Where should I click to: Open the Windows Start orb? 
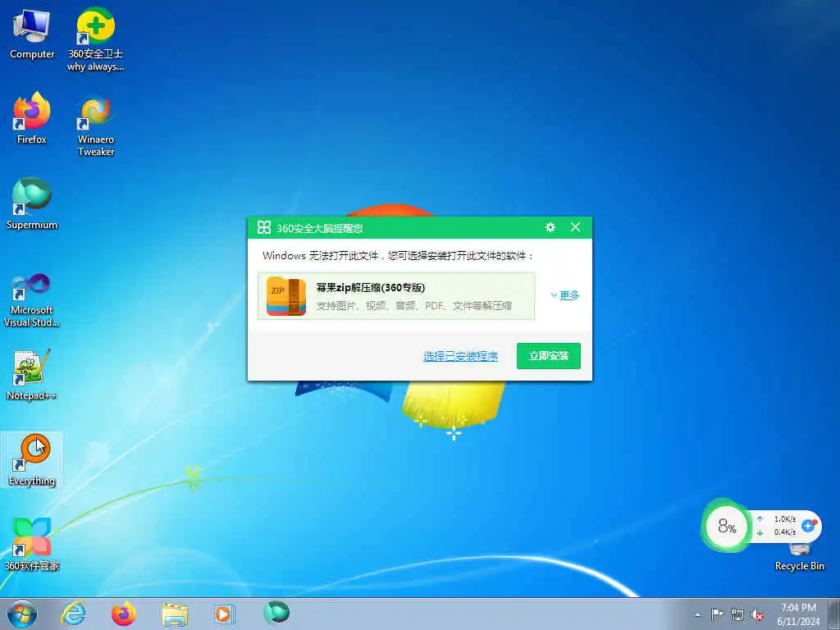click(22, 614)
